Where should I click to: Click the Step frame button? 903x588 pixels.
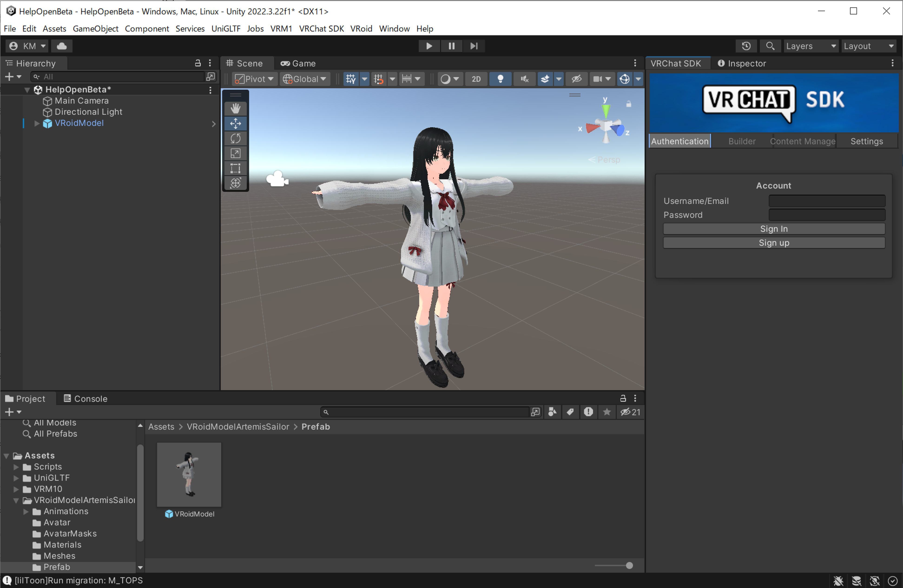pos(474,46)
